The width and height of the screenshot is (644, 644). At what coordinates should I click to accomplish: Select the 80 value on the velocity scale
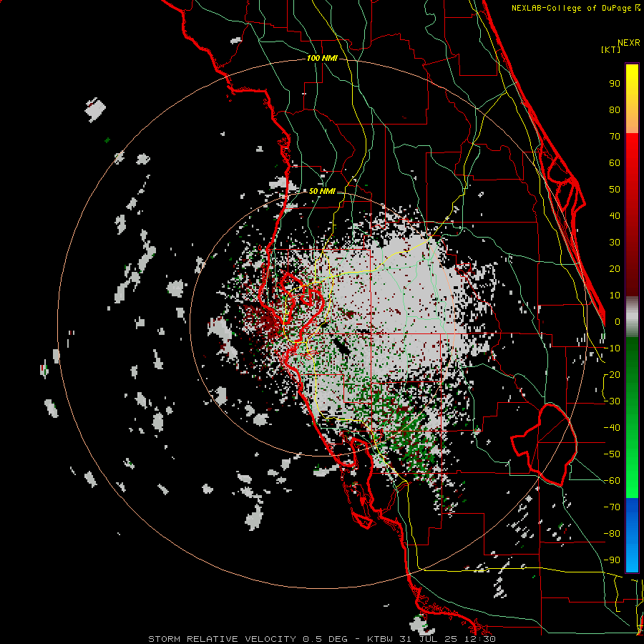point(615,110)
